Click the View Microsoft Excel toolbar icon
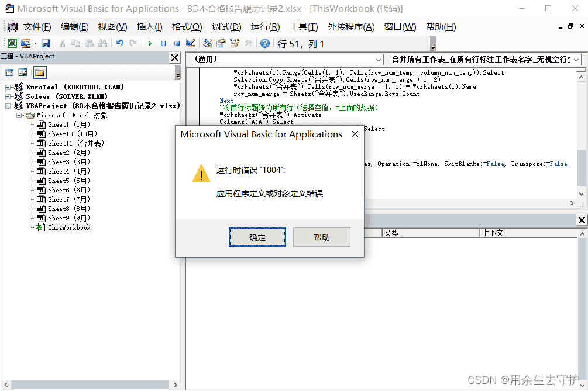 [x=12, y=43]
